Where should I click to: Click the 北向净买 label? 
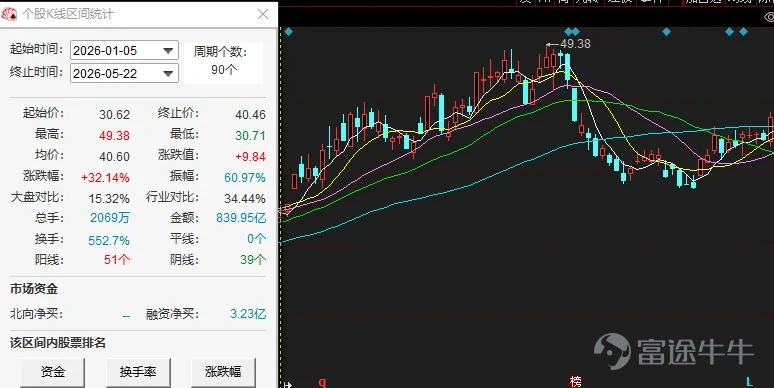point(37,313)
